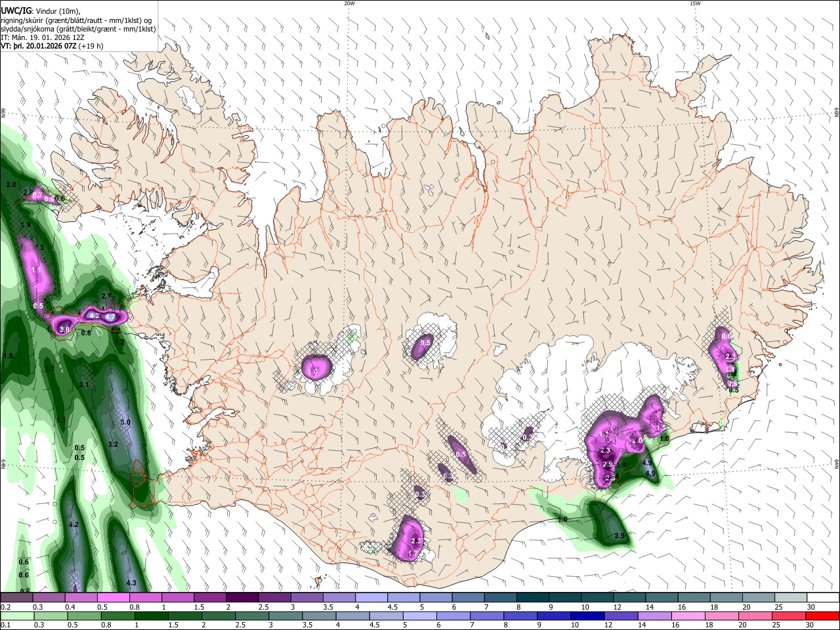Click the lavender swatch between 4 and 4.5 in the top scale
This screenshot has width=840, height=630.
click(371, 598)
